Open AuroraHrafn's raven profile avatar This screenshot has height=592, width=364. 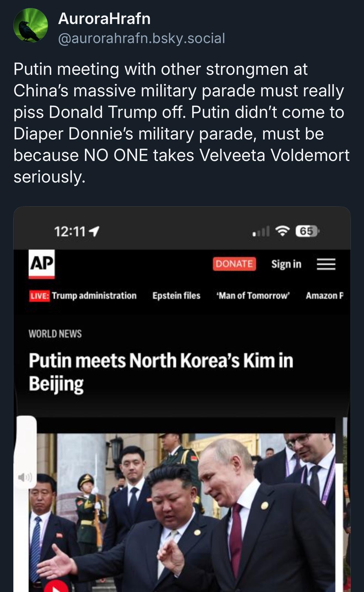(x=31, y=25)
